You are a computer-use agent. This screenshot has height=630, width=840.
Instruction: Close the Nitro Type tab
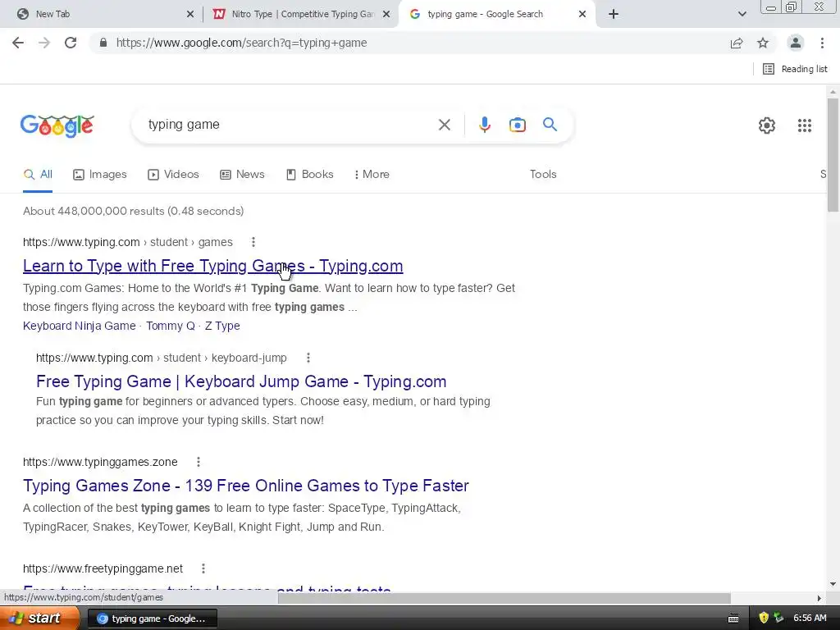click(x=386, y=14)
